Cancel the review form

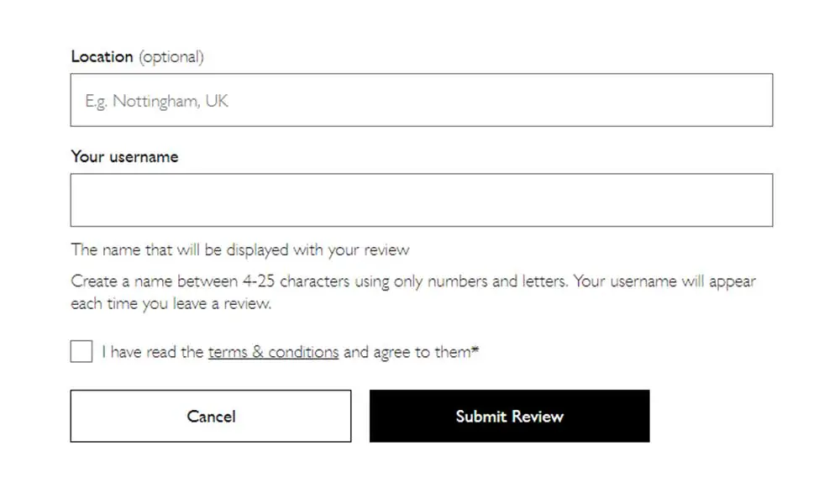point(211,416)
